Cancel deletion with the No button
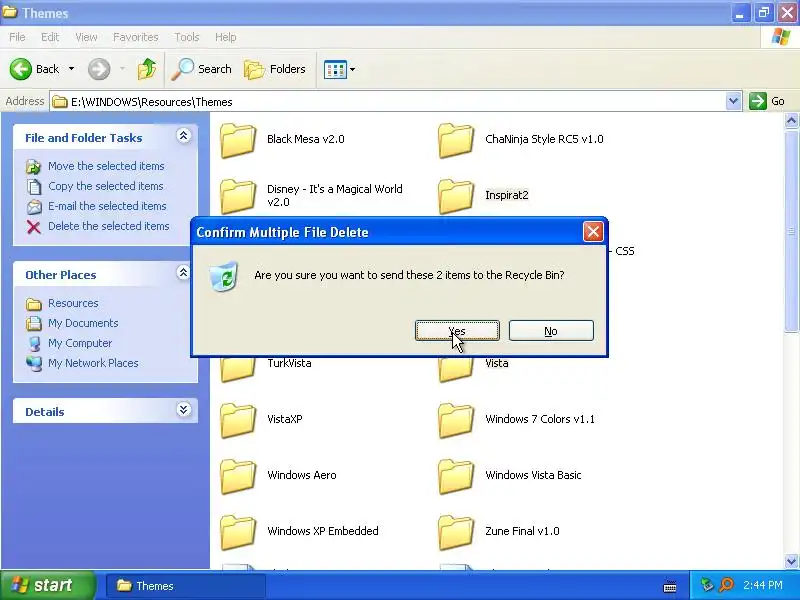The height and width of the screenshot is (600, 800). 551,331
